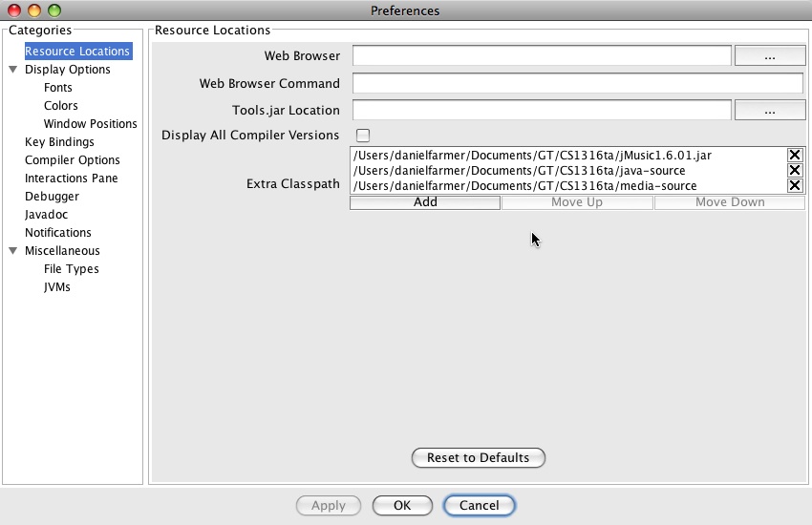Enable Display All Compiler Versions checkbox
The width and height of the screenshot is (812, 525).
[x=363, y=136]
